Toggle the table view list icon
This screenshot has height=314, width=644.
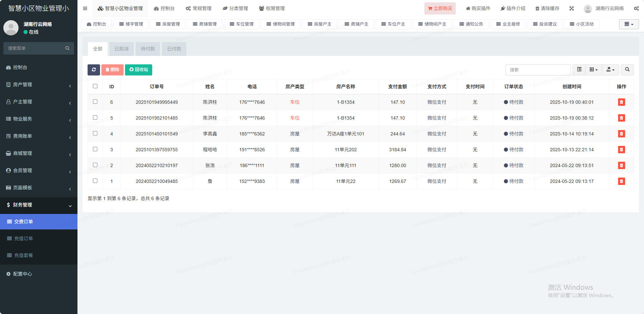pos(579,70)
